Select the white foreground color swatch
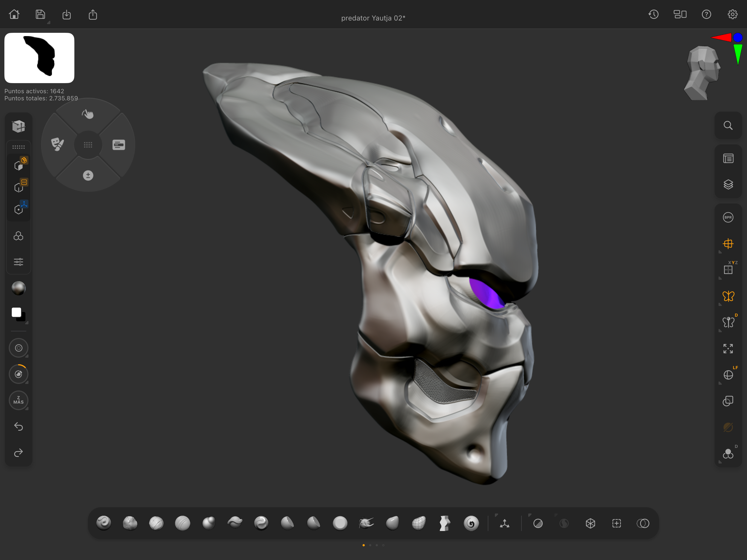The height and width of the screenshot is (560, 747). click(16, 312)
